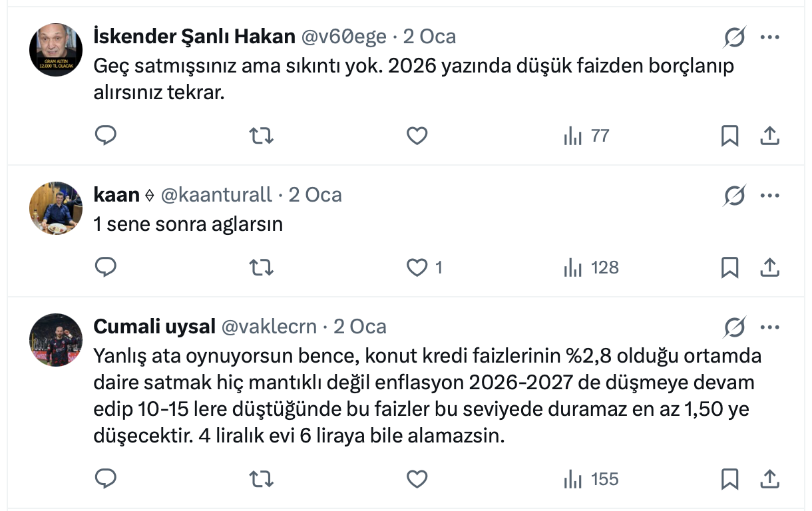
Task: Bookmark İskender Şanlı Hakan's tweet
Action: point(730,136)
